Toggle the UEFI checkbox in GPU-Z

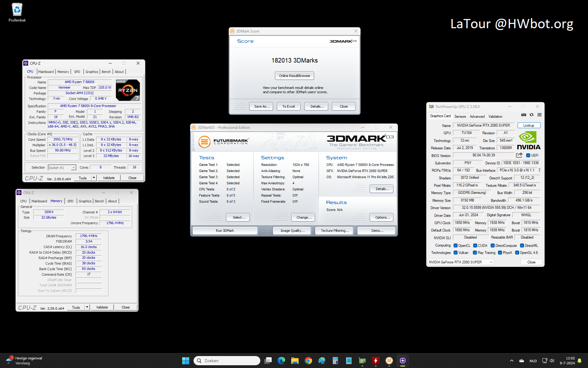(x=528, y=155)
